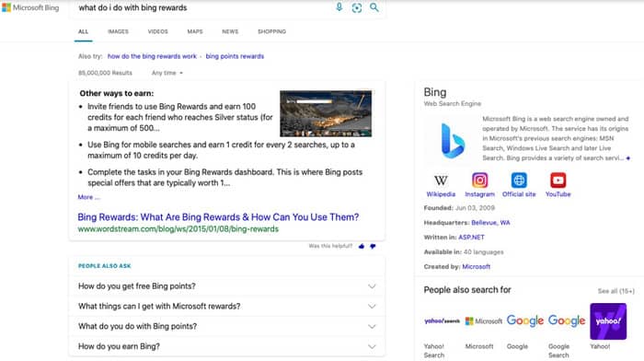Open the Any time filter dropdown
Image resolution: width=644 pixels, height=361 pixels.
pyautogui.click(x=167, y=73)
